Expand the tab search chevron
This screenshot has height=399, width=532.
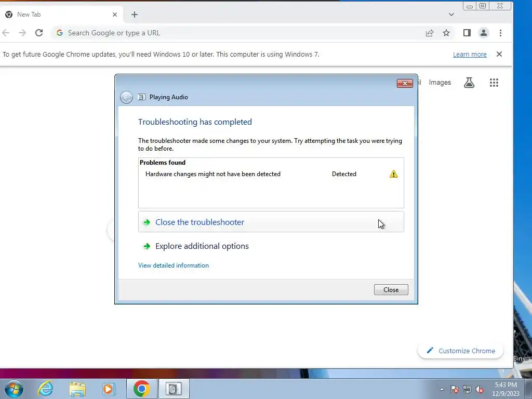click(451, 15)
